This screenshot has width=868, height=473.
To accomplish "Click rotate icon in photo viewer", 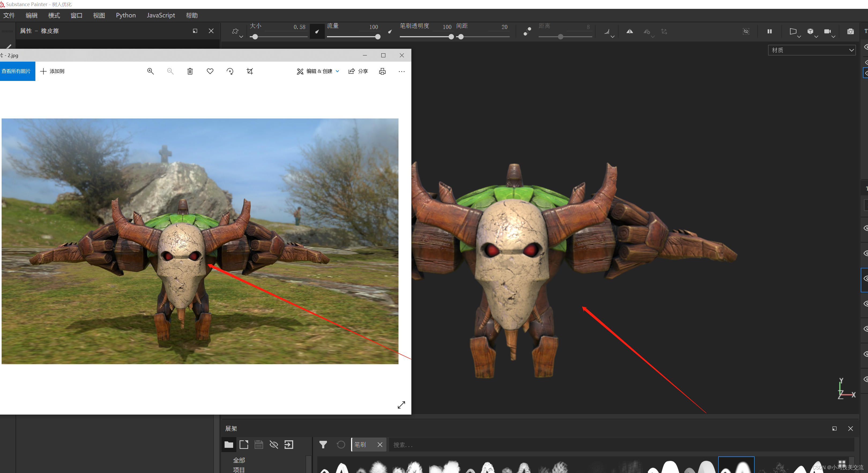I will pos(230,71).
